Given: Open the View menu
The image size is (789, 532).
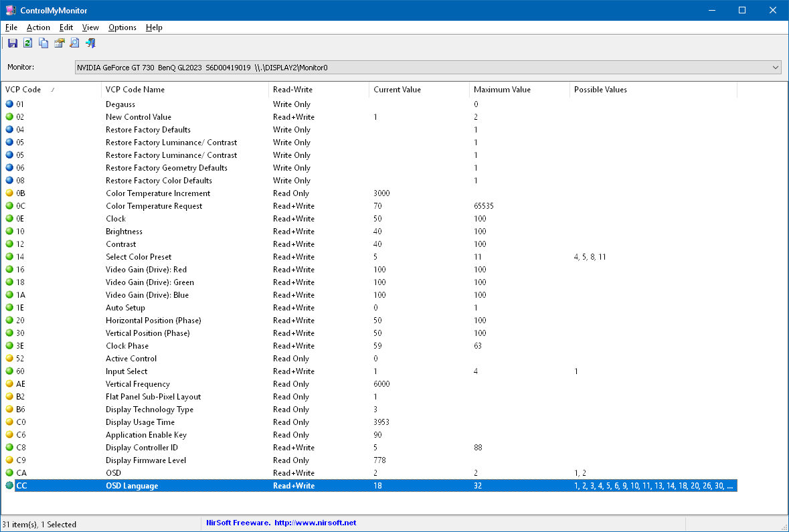Looking at the screenshot, I should tap(90, 27).
